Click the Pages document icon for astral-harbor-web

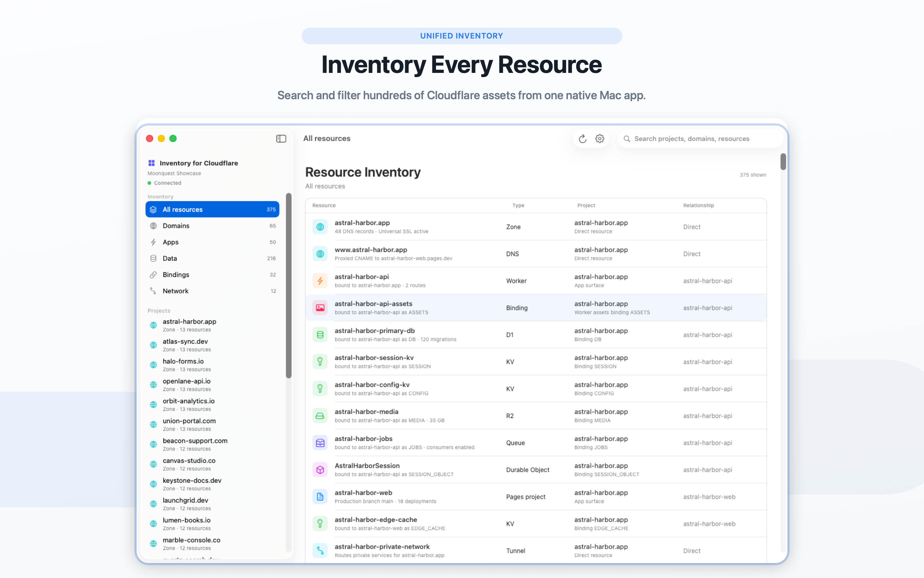click(x=320, y=496)
